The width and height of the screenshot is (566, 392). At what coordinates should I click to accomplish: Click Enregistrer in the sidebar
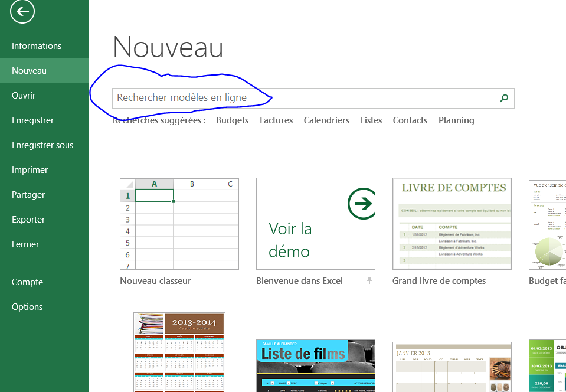click(32, 120)
